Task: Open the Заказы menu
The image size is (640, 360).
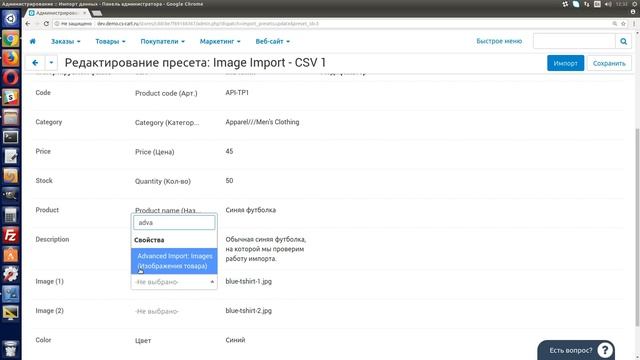Action: pyautogui.click(x=65, y=41)
